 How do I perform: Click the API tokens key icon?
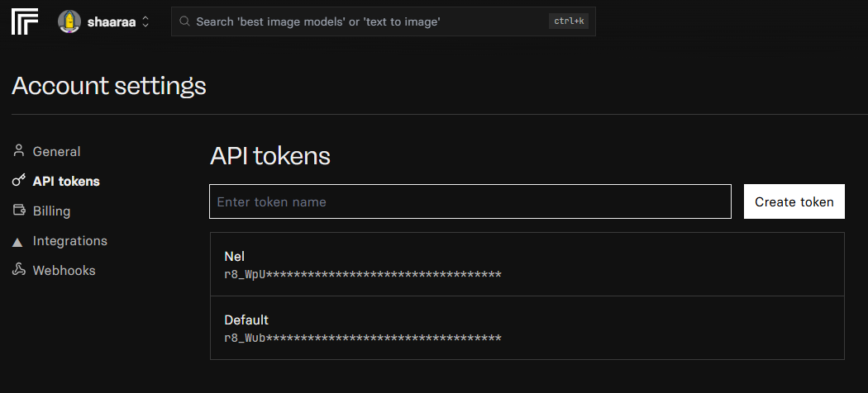point(19,181)
